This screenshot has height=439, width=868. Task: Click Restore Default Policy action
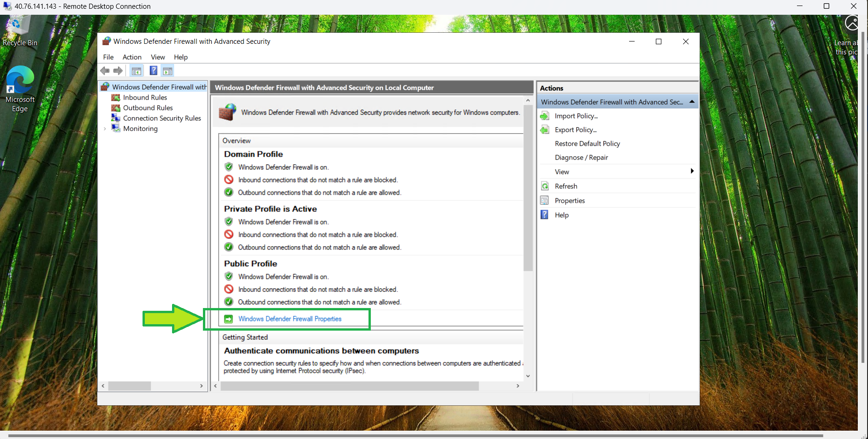pyautogui.click(x=587, y=143)
